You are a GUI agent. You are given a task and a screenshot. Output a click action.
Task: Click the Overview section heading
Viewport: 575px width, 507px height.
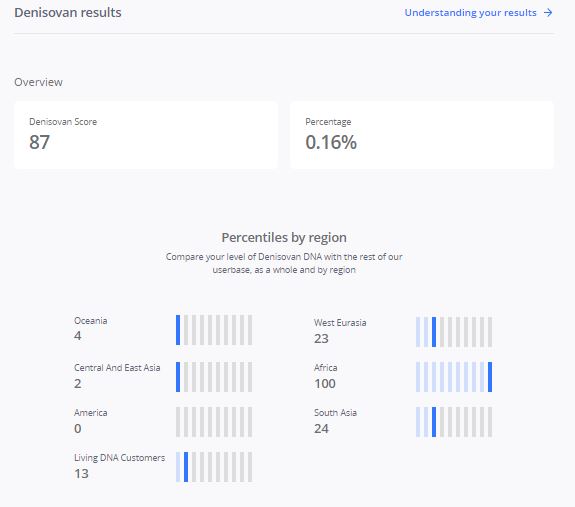[x=39, y=82]
